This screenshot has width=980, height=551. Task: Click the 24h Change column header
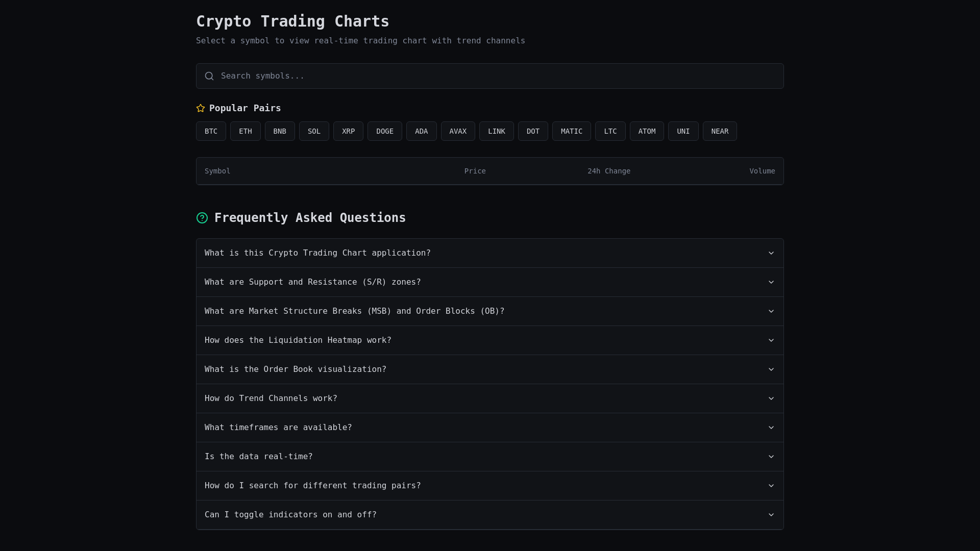pyautogui.click(x=609, y=171)
